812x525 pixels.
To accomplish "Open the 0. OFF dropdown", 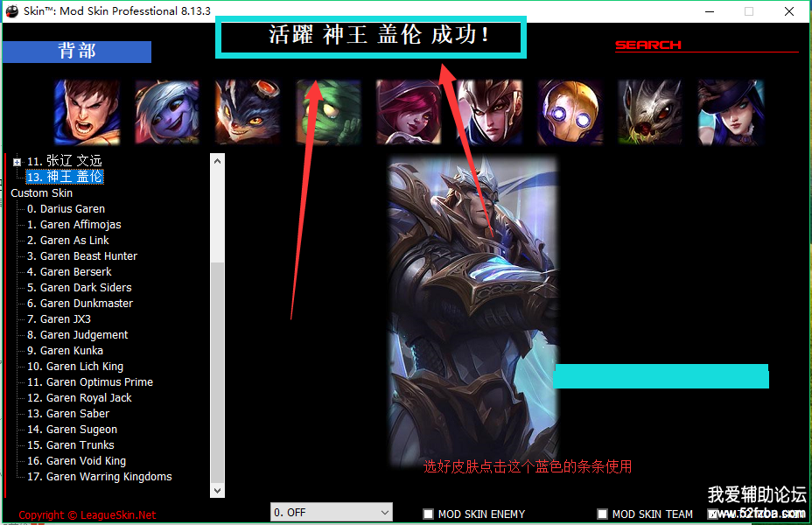I will pos(332,512).
